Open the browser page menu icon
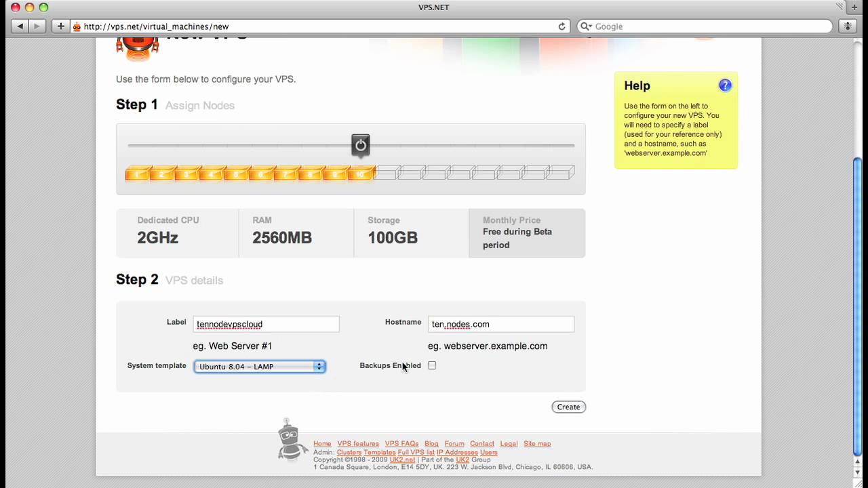This screenshot has width=868, height=488. (x=847, y=26)
